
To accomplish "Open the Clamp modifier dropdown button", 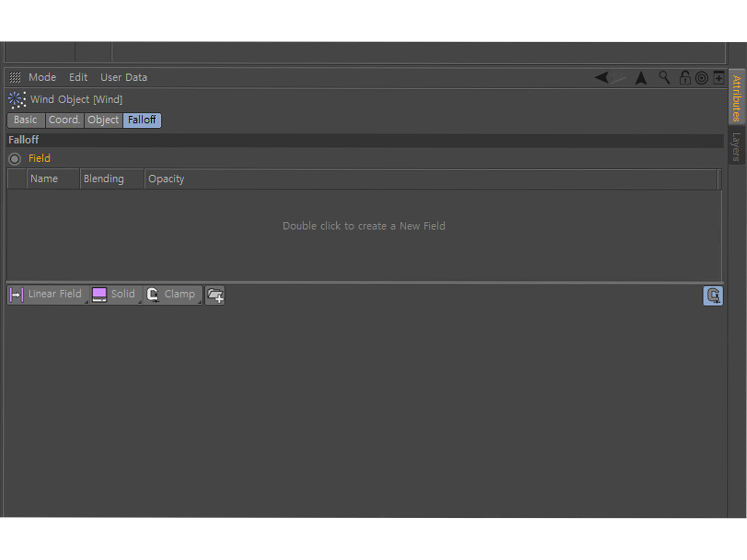I will tap(173, 295).
